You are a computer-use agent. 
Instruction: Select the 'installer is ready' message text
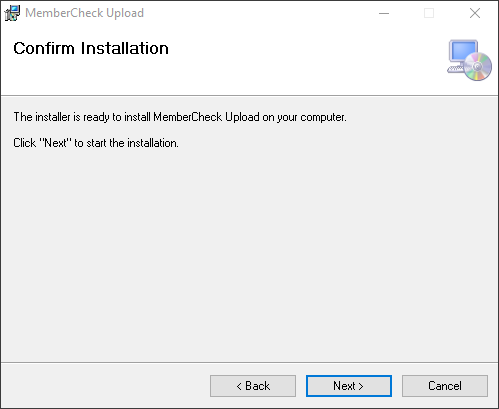coord(180,117)
